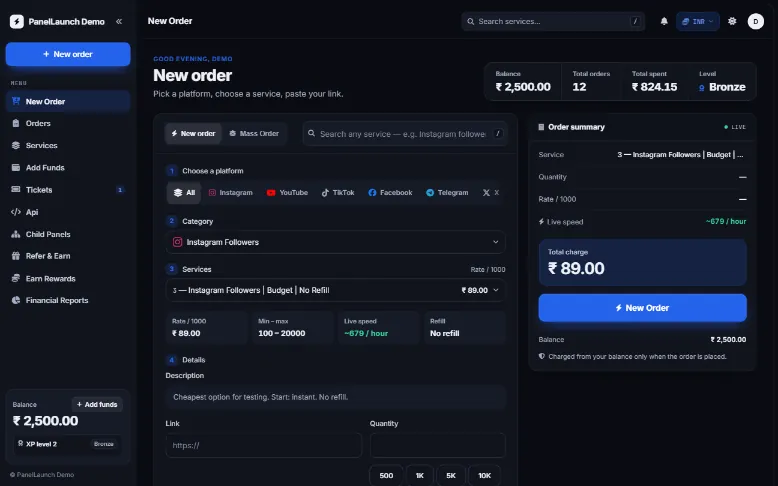Click the Financial Reports pie chart icon

tap(16, 300)
